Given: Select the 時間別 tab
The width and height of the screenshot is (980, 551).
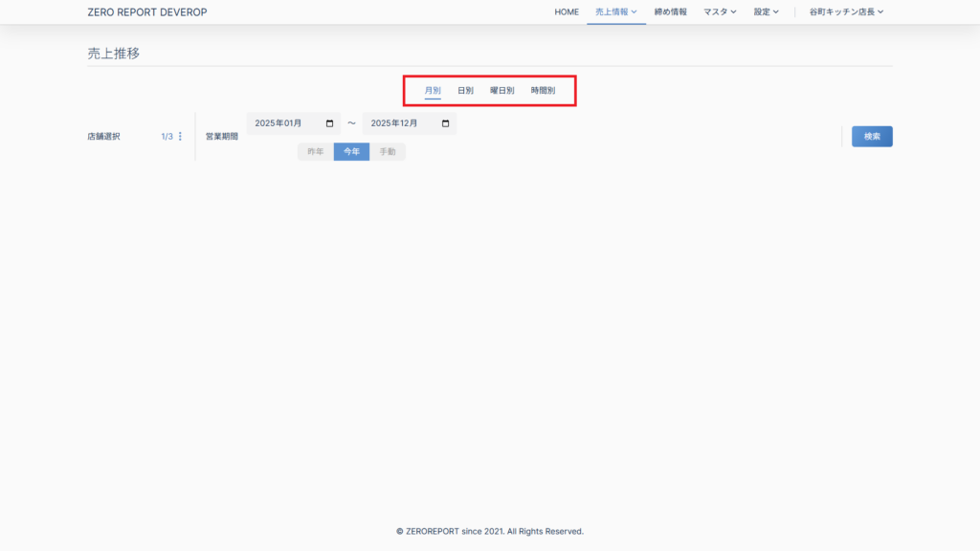Looking at the screenshot, I should (x=543, y=91).
